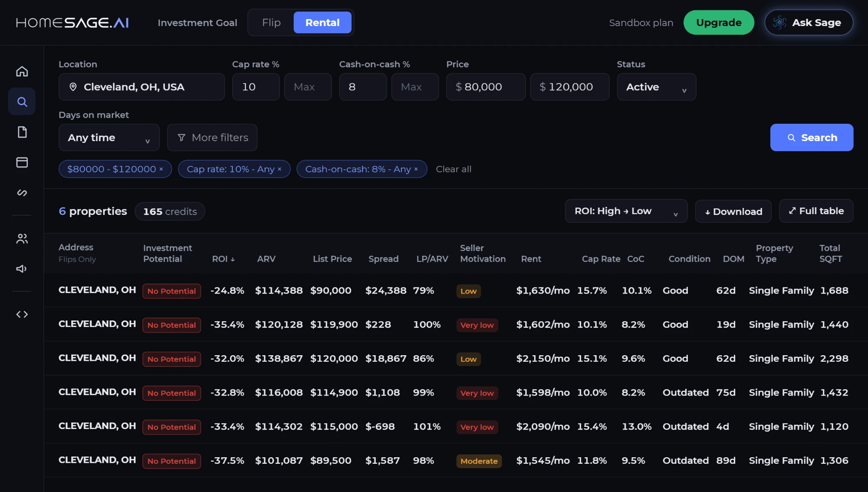Click the Cap rate Max field

pos(308,87)
